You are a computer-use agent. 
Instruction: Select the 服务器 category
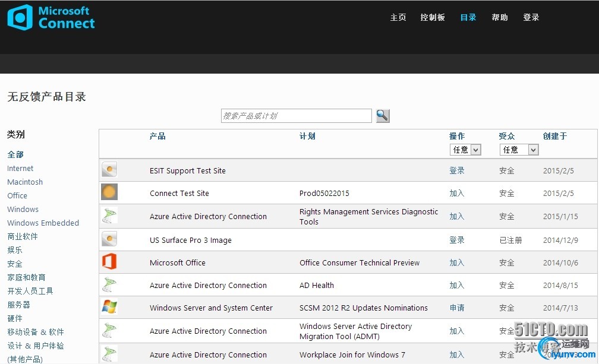[x=19, y=305]
